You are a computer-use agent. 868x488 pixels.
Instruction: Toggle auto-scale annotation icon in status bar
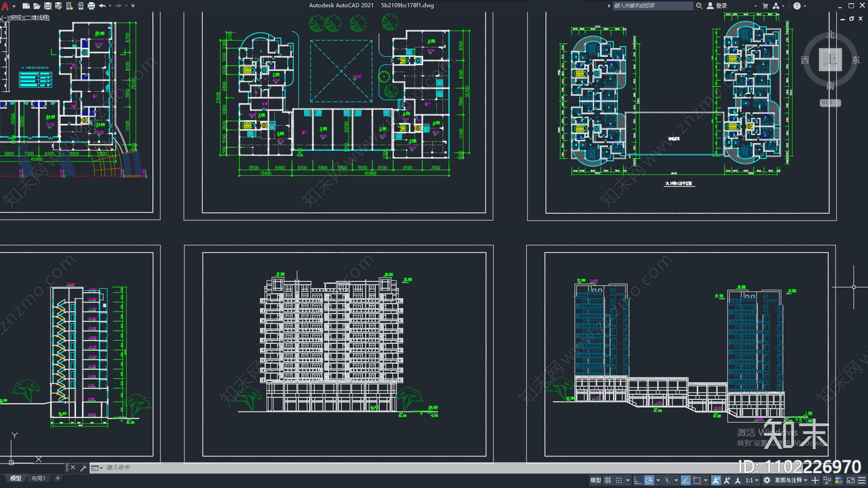coord(727,480)
